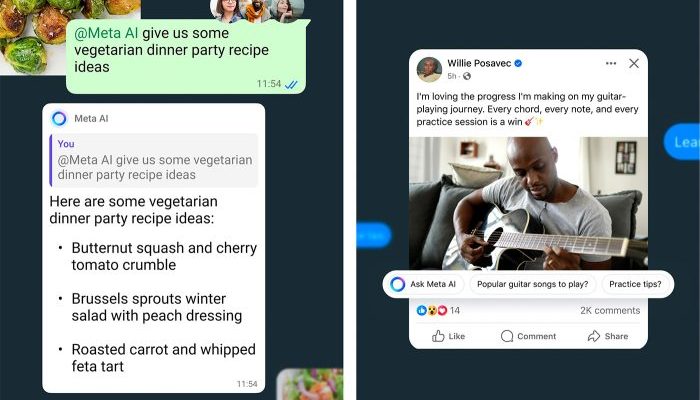Viewport: 700px width, 400px height.
Task: Choose 'Popular guitar songs to play?' prompt
Action: [533, 284]
